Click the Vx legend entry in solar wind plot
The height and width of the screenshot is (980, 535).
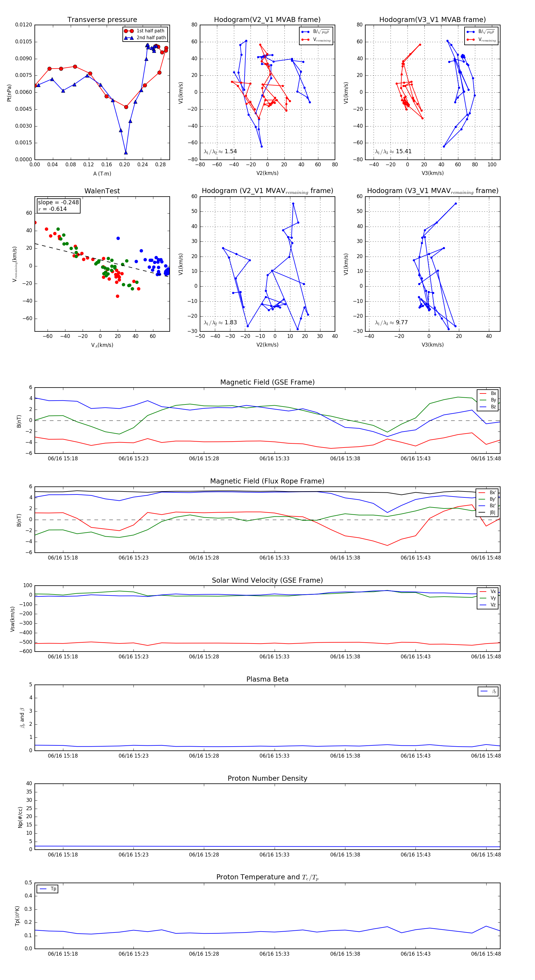488,592
